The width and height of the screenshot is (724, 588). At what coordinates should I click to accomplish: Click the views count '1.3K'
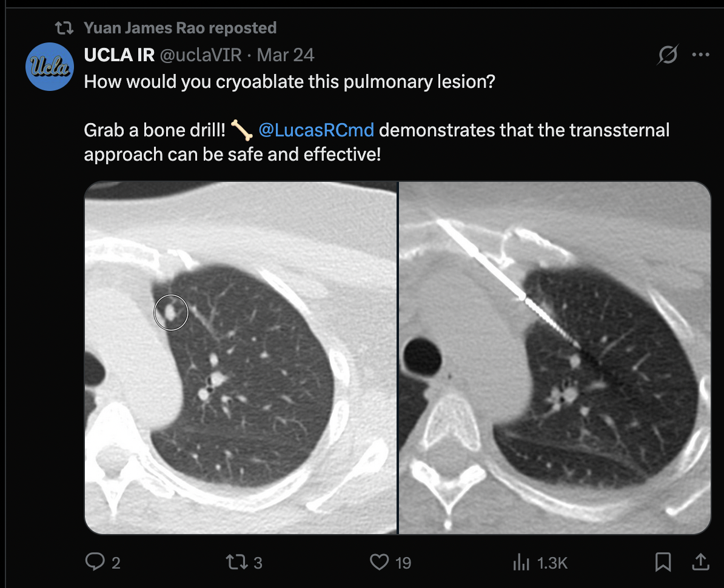coord(552,563)
